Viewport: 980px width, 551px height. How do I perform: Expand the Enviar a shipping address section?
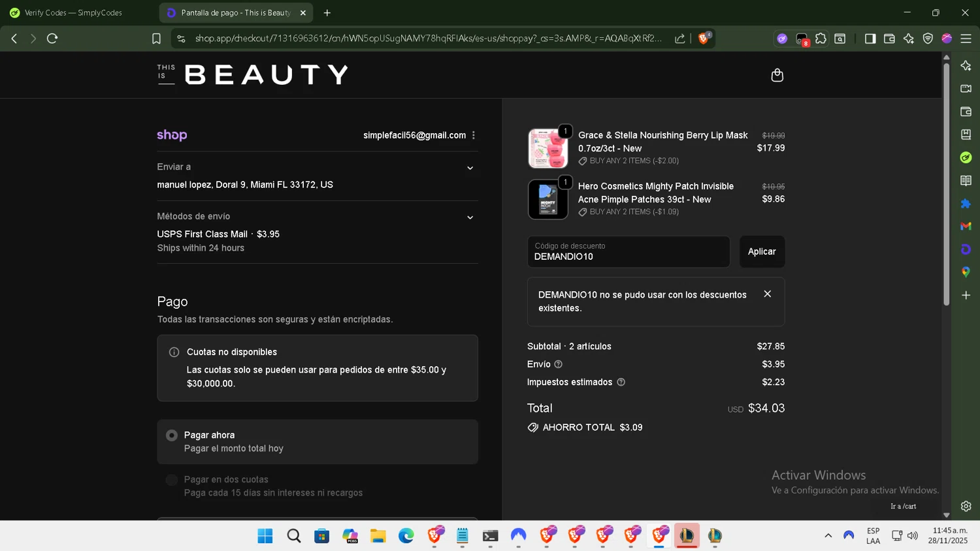[470, 168]
